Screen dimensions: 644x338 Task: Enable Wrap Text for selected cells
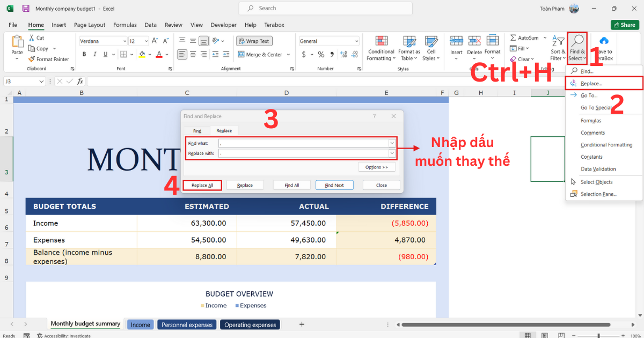[253, 41]
